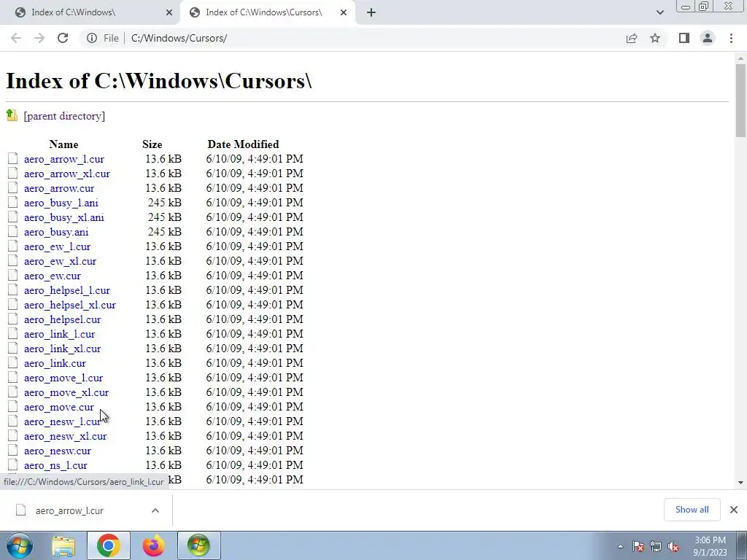Click the parent directory folder icon
This screenshot has width=747, height=560.
click(x=12, y=115)
